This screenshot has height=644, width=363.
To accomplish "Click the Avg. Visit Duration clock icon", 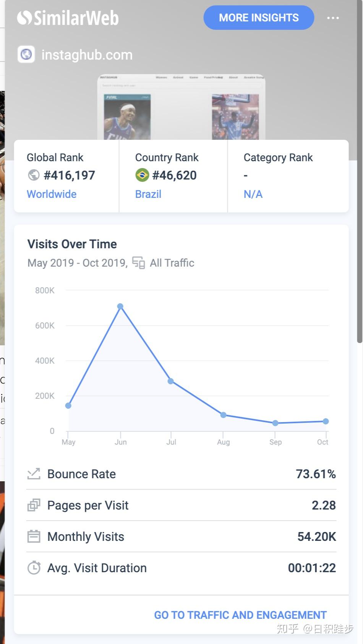I will 34,568.
